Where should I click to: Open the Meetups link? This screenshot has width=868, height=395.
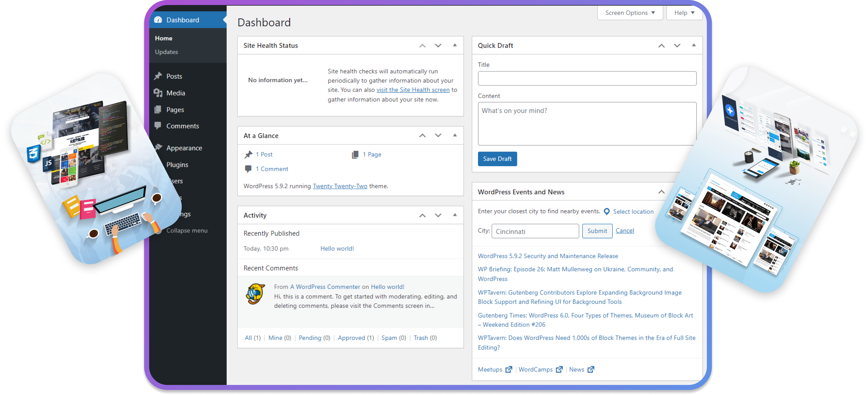coord(490,370)
